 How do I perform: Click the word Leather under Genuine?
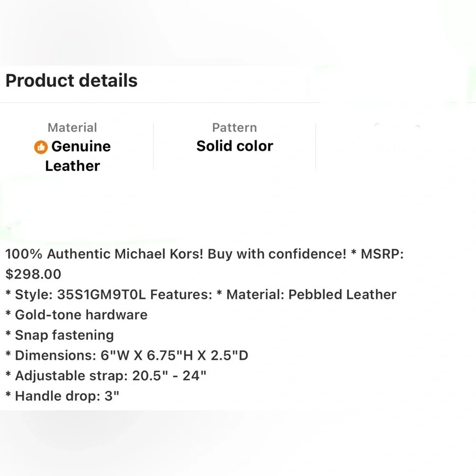(72, 166)
